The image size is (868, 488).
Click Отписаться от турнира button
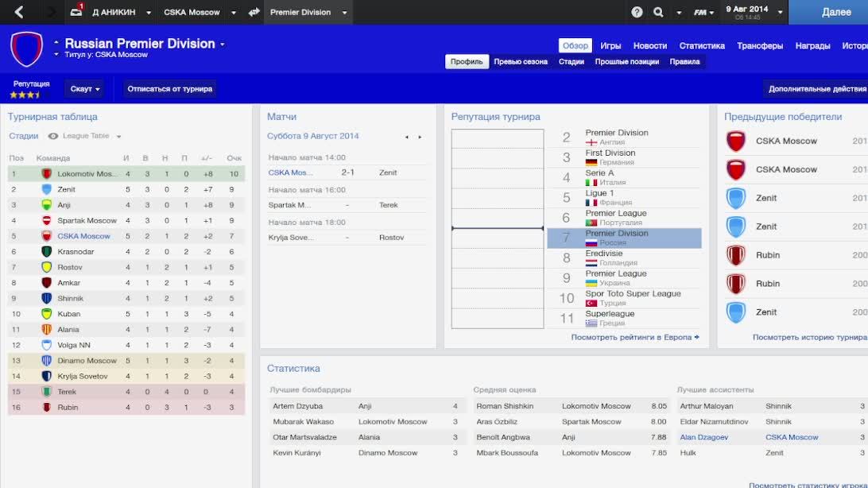(x=169, y=88)
